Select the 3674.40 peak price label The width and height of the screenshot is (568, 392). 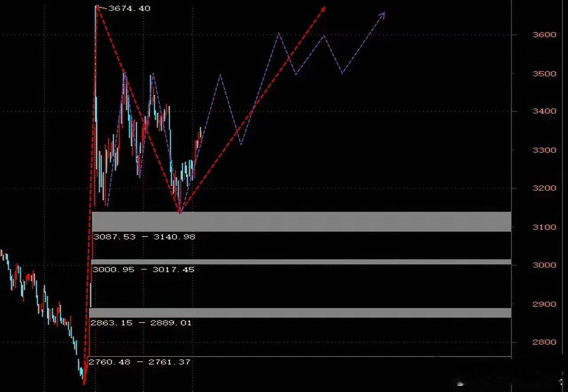(129, 8)
